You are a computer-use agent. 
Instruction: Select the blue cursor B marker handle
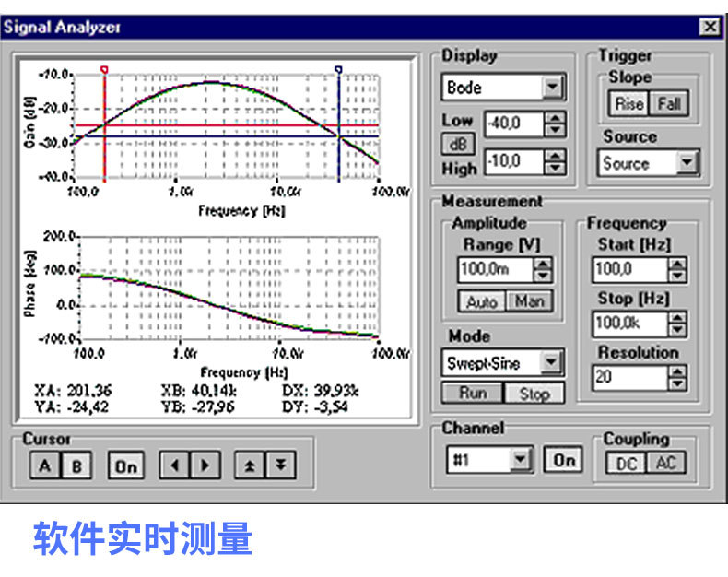pos(338,70)
